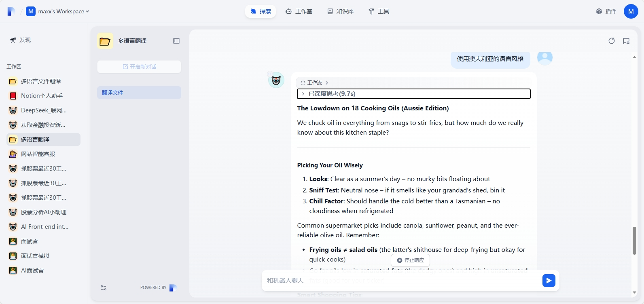Open the 面试官 bot

(x=44, y=241)
